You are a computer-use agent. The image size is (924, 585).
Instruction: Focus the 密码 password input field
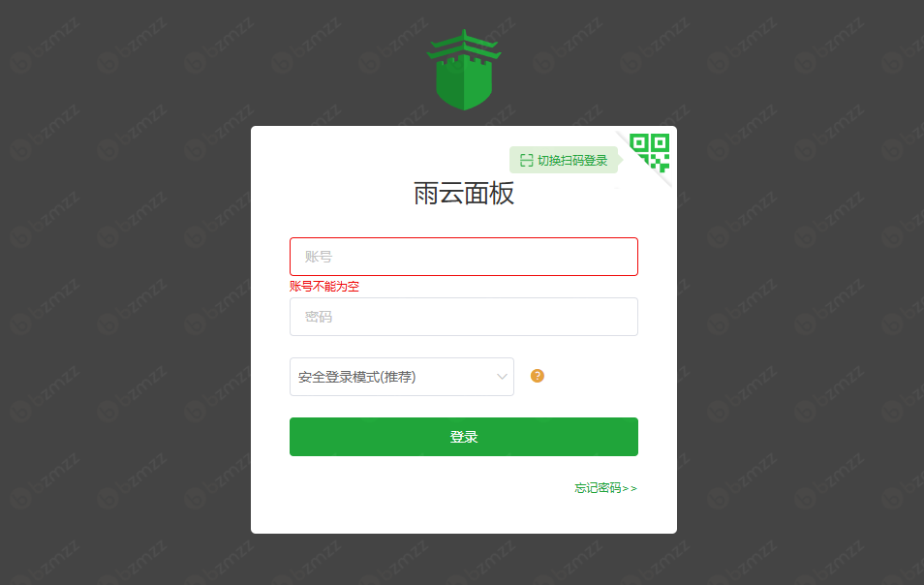[464, 317]
